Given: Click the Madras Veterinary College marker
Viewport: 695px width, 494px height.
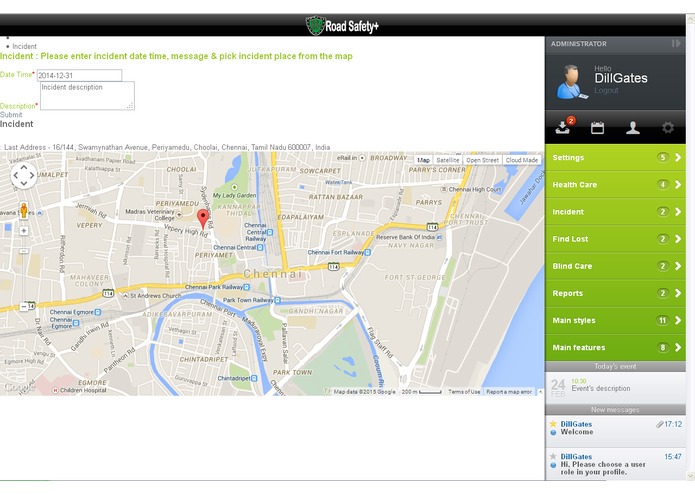Looking at the screenshot, I should 179,215.
